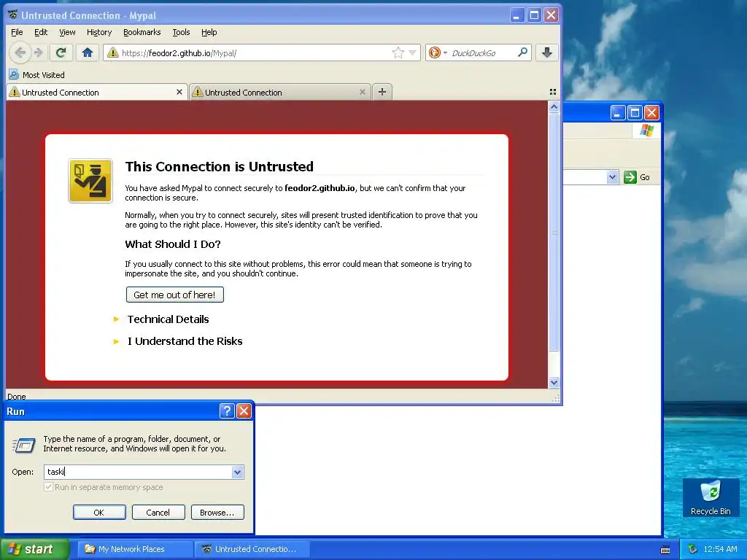
Task: Click the network tray icon
Action: (693, 549)
